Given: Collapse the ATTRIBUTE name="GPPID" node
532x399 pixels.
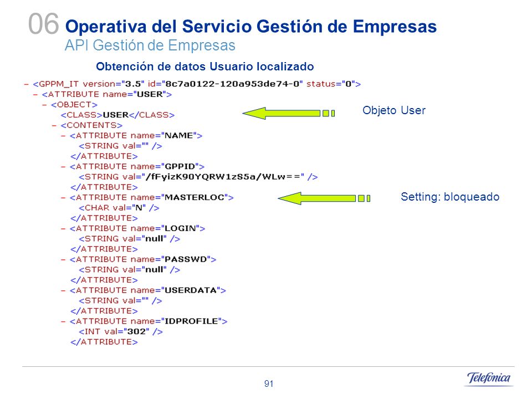Looking at the screenshot, I should [63, 167].
